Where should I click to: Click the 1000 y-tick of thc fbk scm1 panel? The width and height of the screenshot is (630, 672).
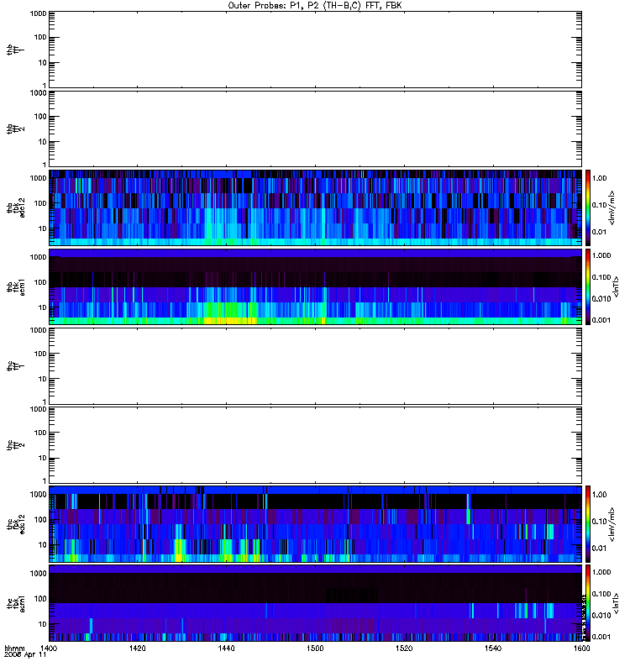pyautogui.click(x=38, y=574)
